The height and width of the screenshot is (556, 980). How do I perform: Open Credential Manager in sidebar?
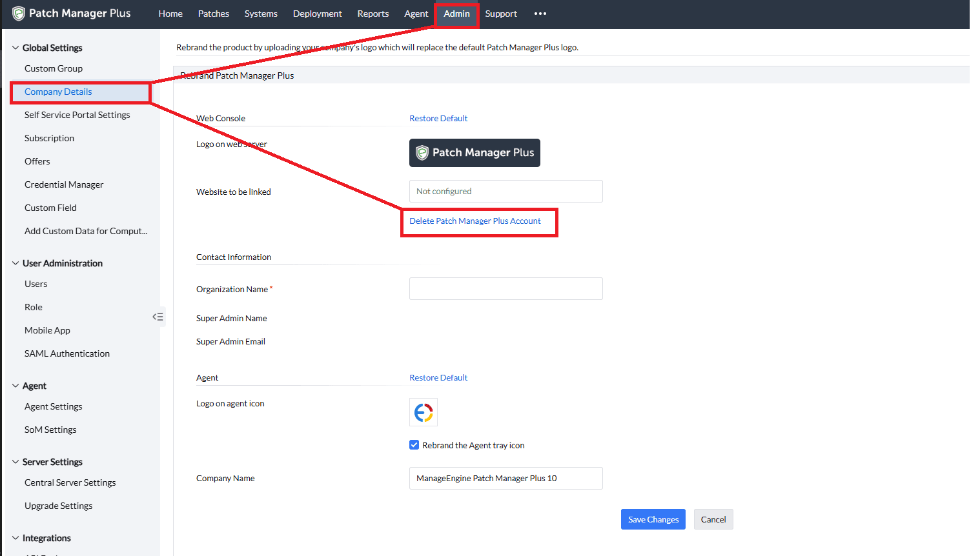[x=64, y=184]
